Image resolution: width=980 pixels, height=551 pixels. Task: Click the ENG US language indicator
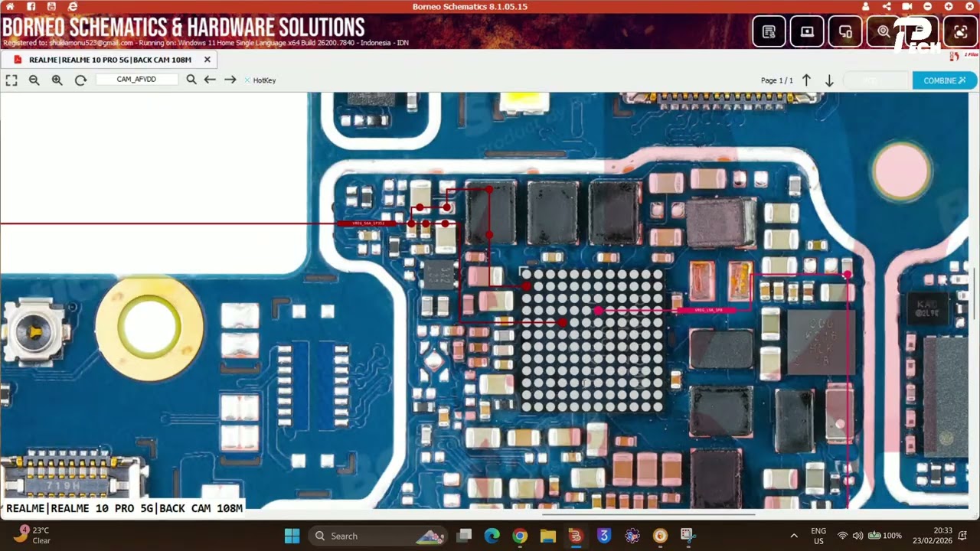(818, 536)
